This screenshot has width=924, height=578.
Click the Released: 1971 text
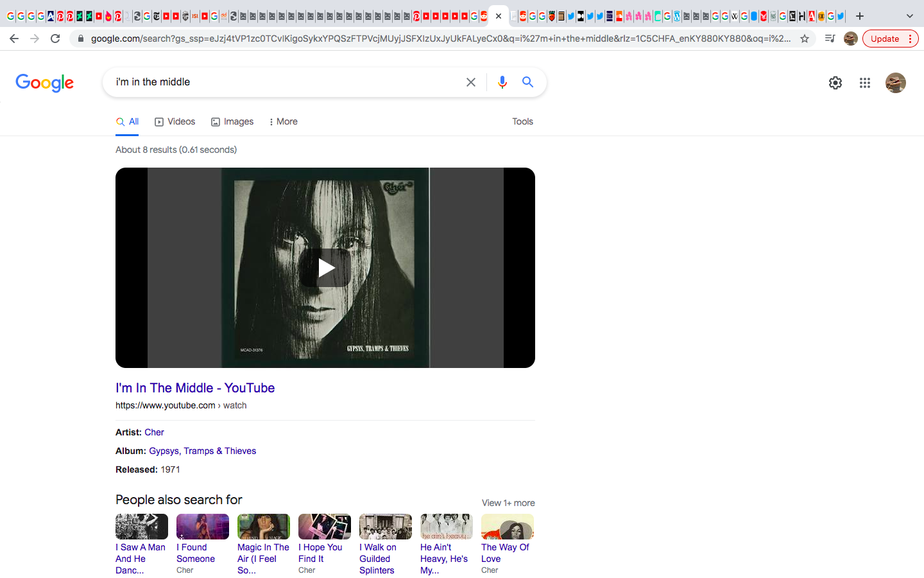point(148,469)
